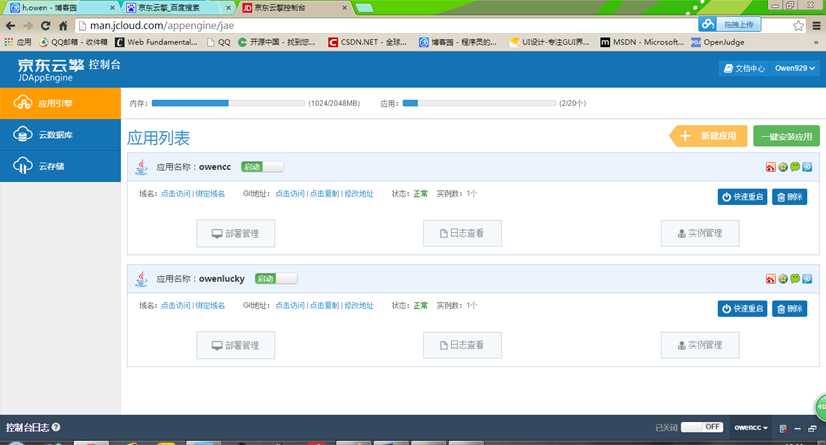Select the 京东云擎控制台 browser tab
The image size is (826, 445).
pyautogui.click(x=295, y=7)
